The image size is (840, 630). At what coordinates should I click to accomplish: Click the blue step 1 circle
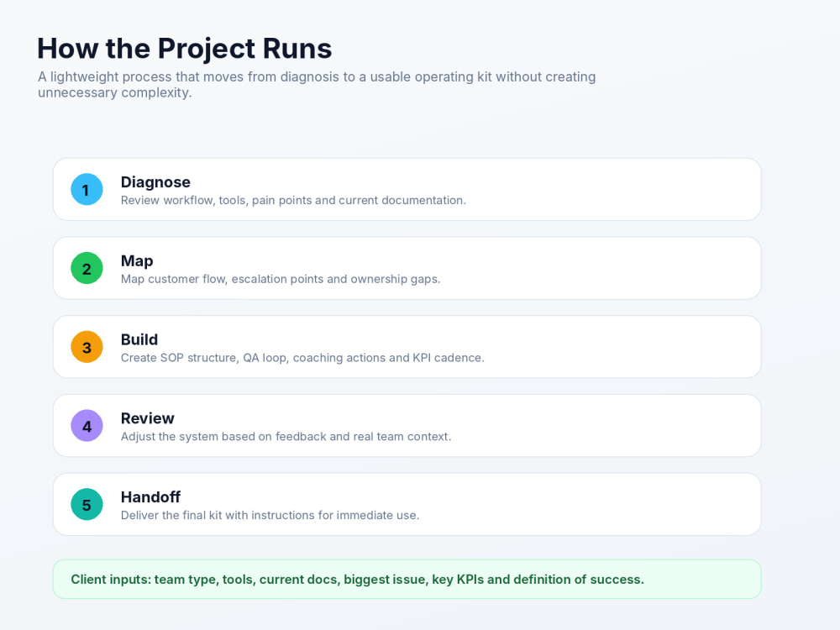(87, 189)
